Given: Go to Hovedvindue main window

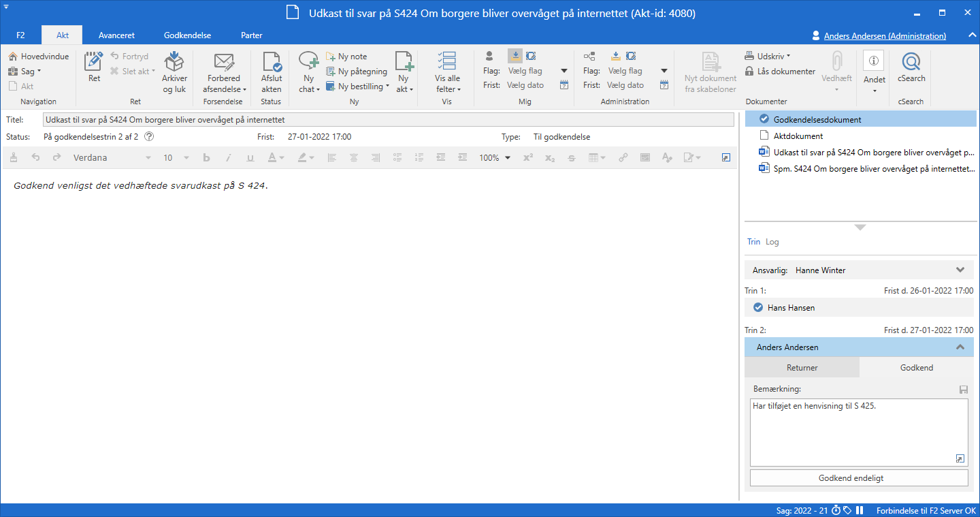Looking at the screenshot, I should click(38, 57).
